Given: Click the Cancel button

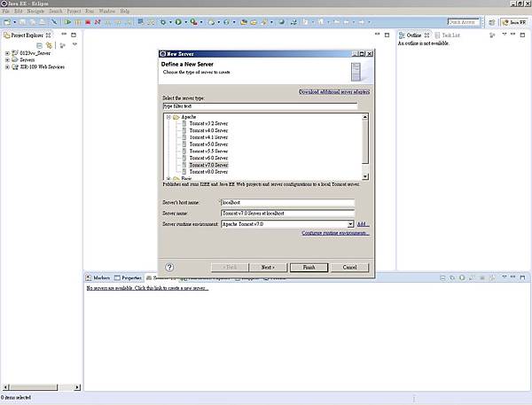Looking at the screenshot, I should pyautogui.click(x=349, y=268).
